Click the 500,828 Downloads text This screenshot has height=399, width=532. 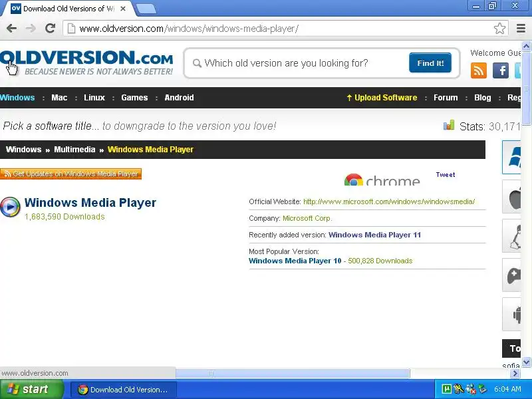click(380, 261)
